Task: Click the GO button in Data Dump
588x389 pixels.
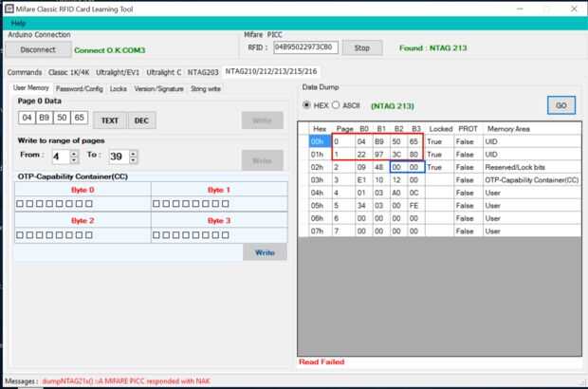Action: click(x=561, y=105)
